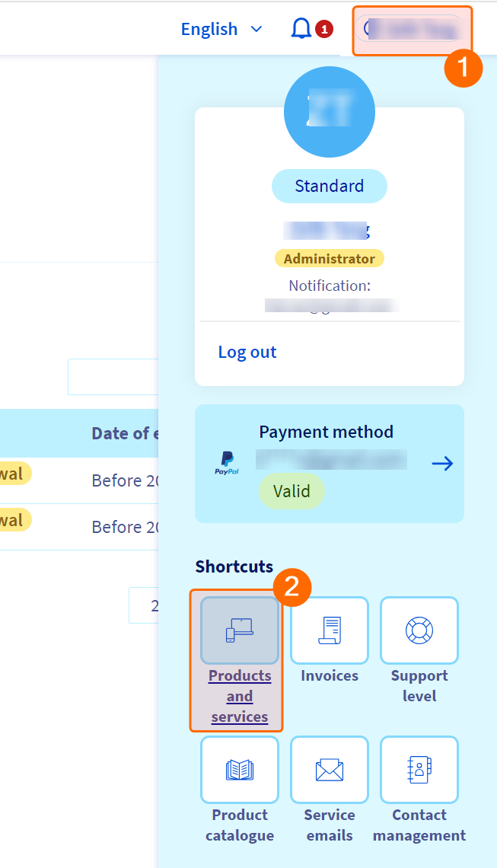497x868 pixels.
Task: Click the user avatar circle
Action: pos(329,111)
